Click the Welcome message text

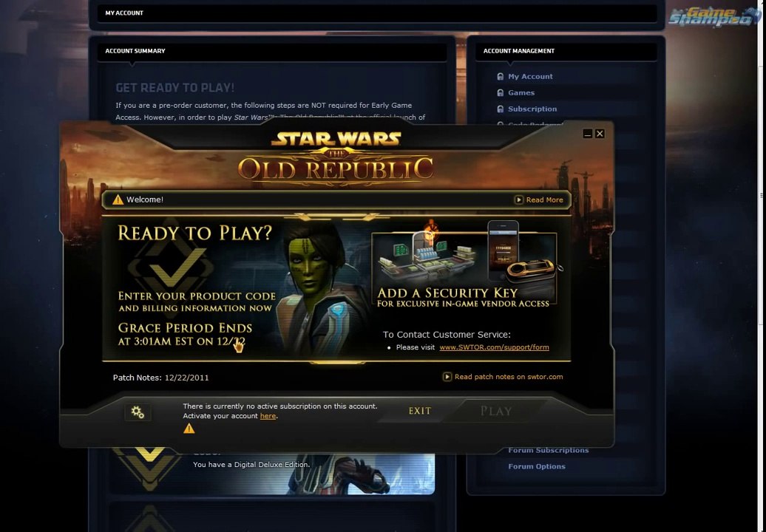(x=145, y=199)
